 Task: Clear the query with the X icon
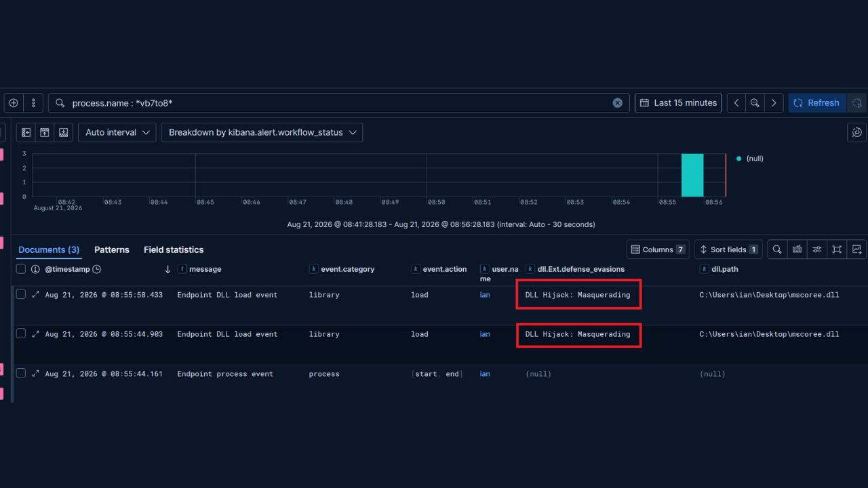point(618,103)
